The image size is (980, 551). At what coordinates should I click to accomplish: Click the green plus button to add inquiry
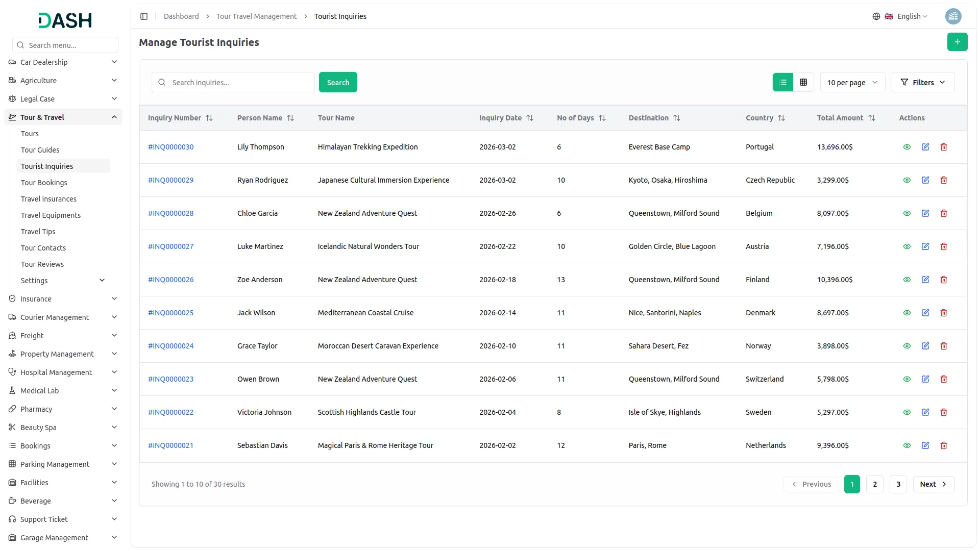(x=958, y=42)
